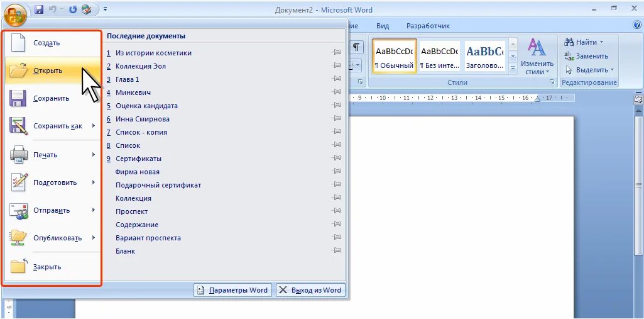Click the vertical scrollbar thumb
This screenshot has height=319, width=644.
[639, 185]
